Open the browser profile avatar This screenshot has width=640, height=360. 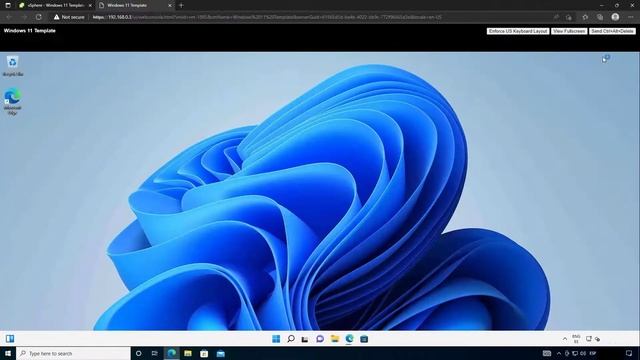(x=615, y=17)
